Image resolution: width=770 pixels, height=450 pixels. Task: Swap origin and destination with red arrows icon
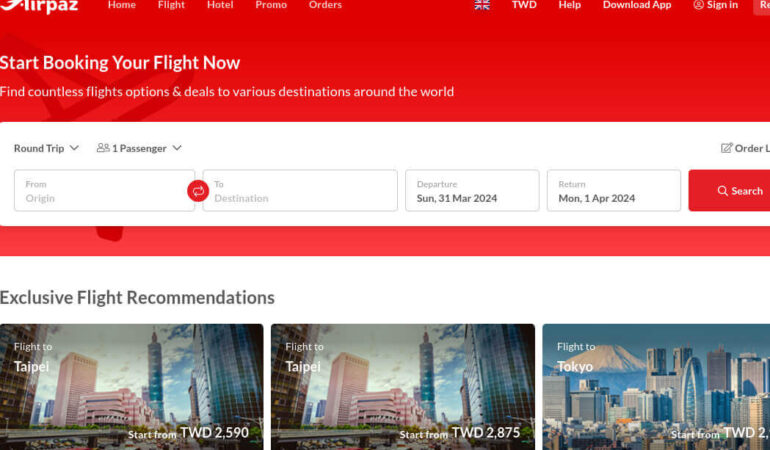click(x=198, y=190)
